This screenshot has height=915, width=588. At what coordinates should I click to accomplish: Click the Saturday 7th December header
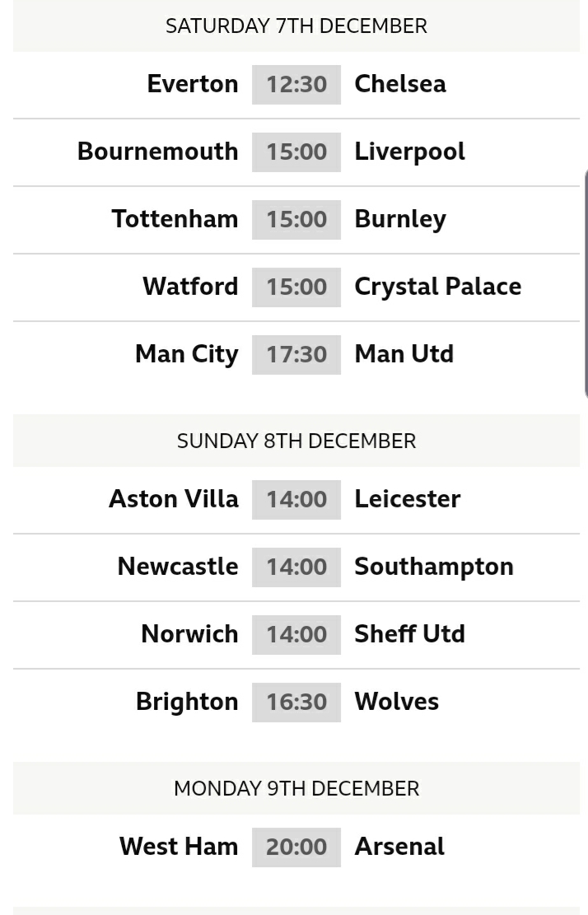[296, 26]
